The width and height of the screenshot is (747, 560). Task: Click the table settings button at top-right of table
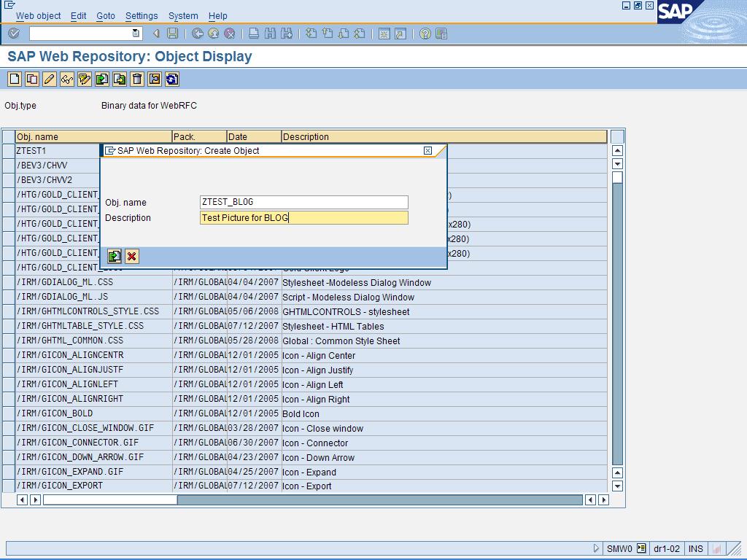617,136
